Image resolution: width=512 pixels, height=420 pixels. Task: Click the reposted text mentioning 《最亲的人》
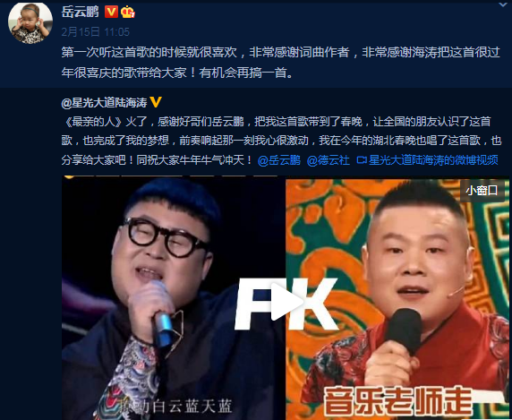(281, 141)
